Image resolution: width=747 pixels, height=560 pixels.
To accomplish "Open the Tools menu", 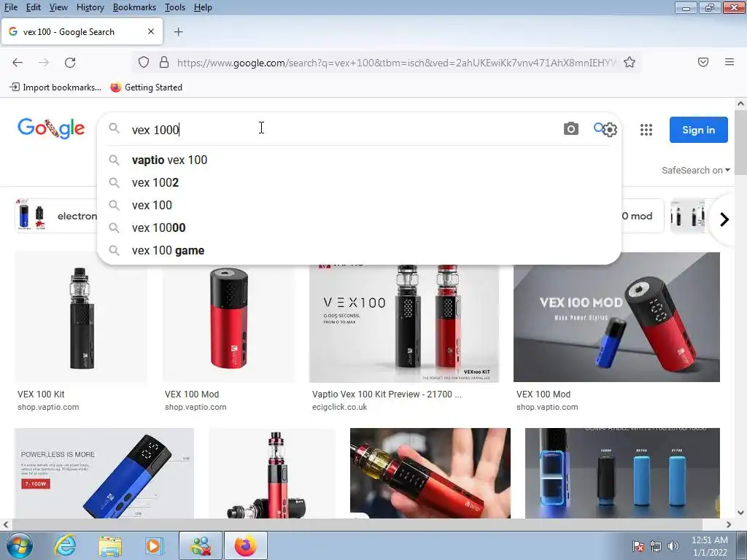I will click(x=175, y=7).
